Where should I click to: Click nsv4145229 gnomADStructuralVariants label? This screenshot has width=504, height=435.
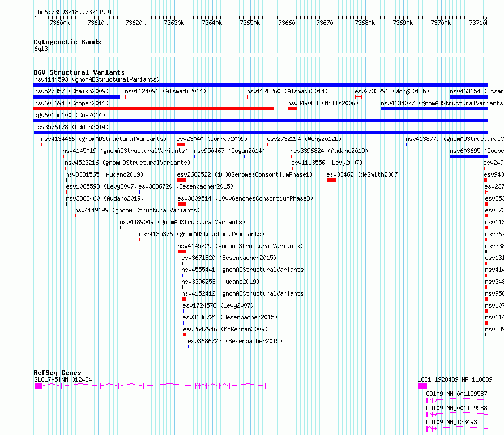tap(240, 246)
